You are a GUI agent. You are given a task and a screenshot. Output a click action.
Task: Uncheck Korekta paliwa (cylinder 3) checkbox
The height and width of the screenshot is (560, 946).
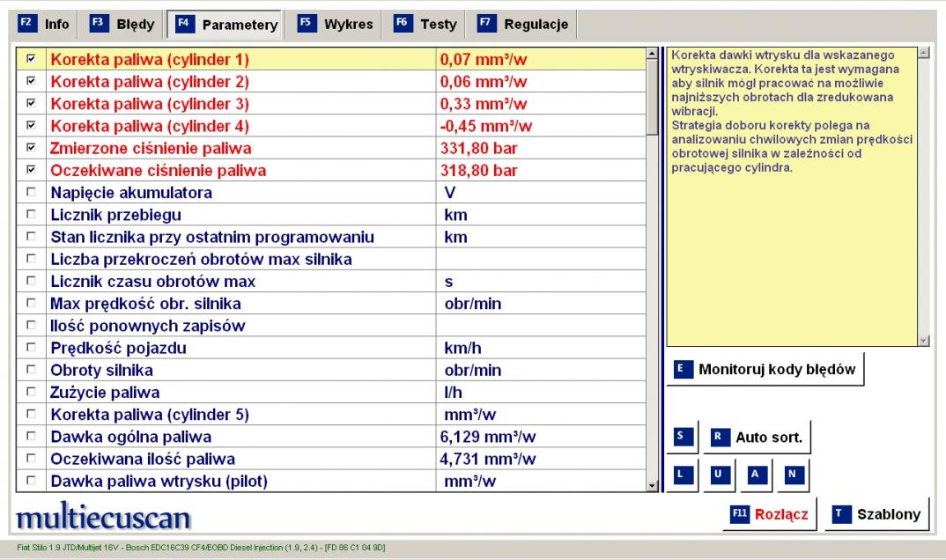click(x=31, y=103)
